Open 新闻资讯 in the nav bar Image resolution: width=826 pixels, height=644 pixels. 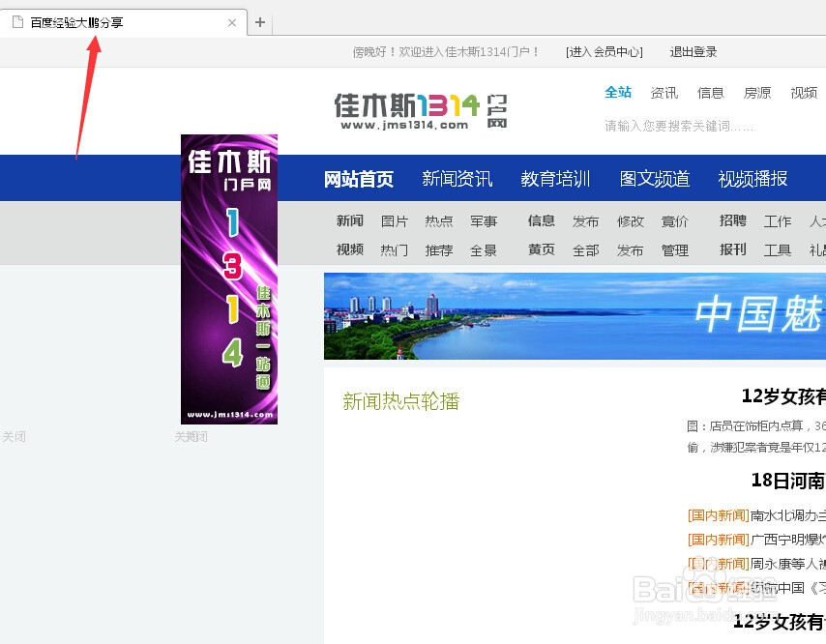[x=457, y=179]
